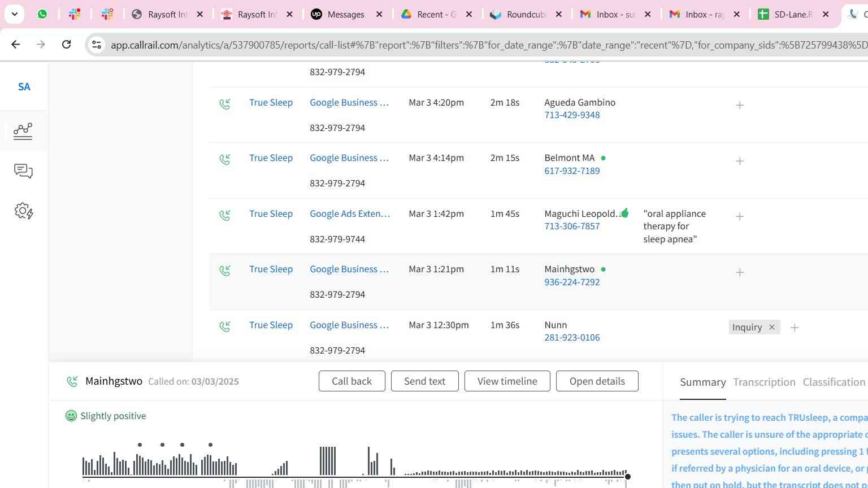Click the first highlight marker above waveform
Screen dimensions: 868x488
point(140,445)
